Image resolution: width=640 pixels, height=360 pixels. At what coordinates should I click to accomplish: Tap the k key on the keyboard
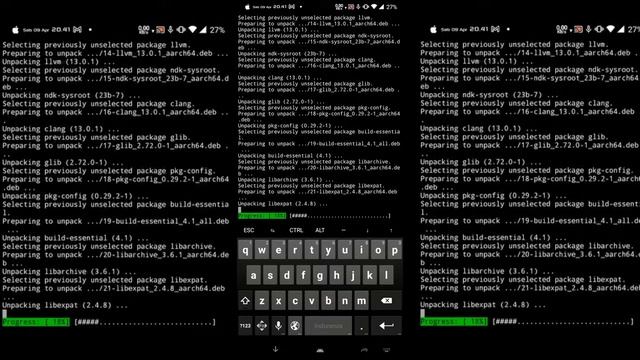click(x=369, y=275)
